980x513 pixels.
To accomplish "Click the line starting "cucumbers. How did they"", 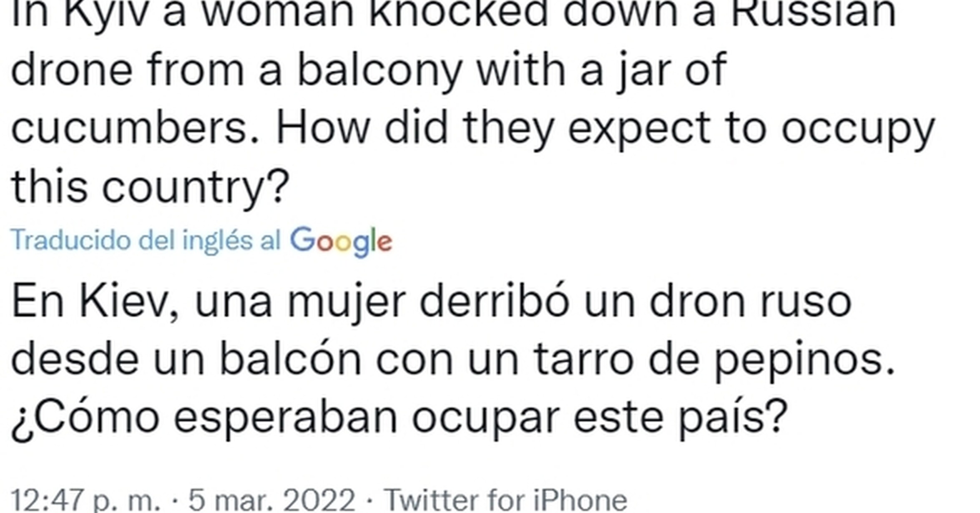I will coord(473,130).
